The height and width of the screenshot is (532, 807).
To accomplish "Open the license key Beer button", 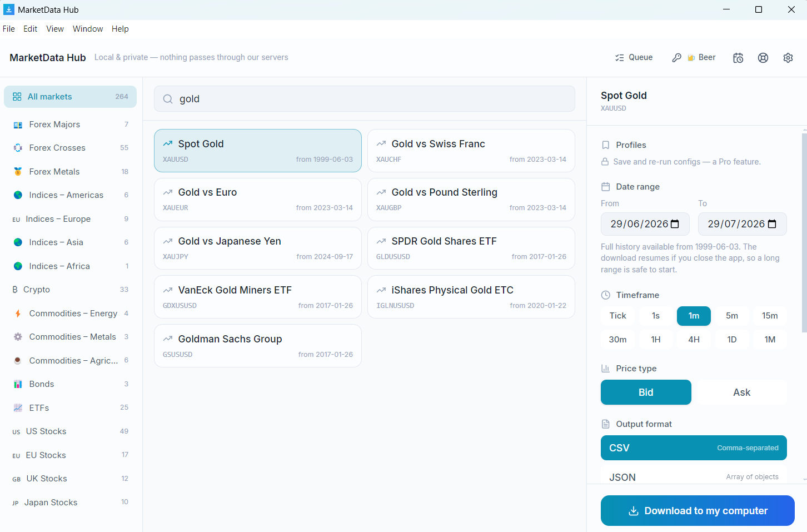I will point(694,57).
